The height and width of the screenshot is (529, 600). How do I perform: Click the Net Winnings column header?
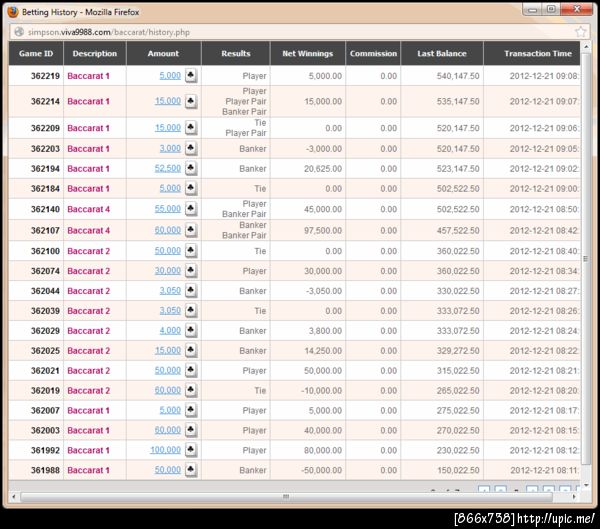click(x=308, y=53)
